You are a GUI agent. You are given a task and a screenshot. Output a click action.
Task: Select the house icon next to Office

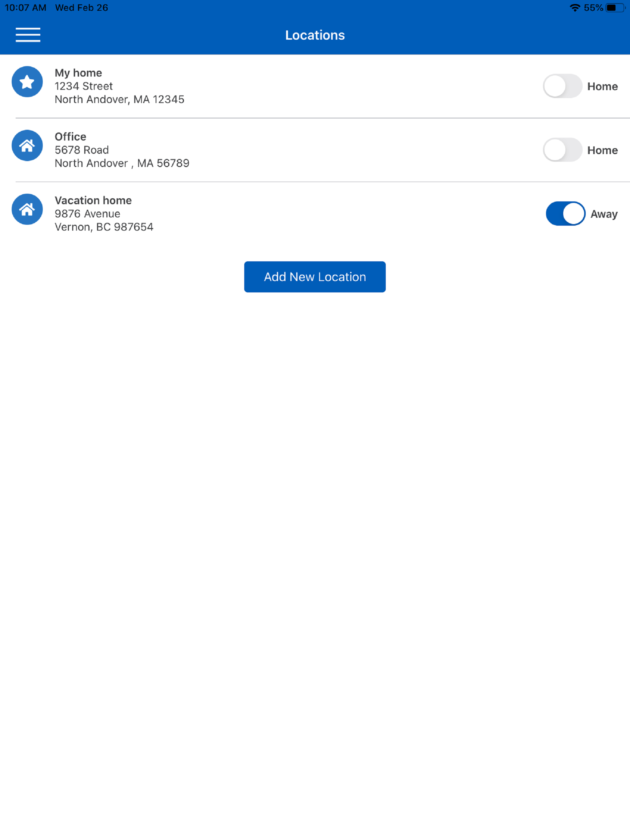tap(27, 145)
